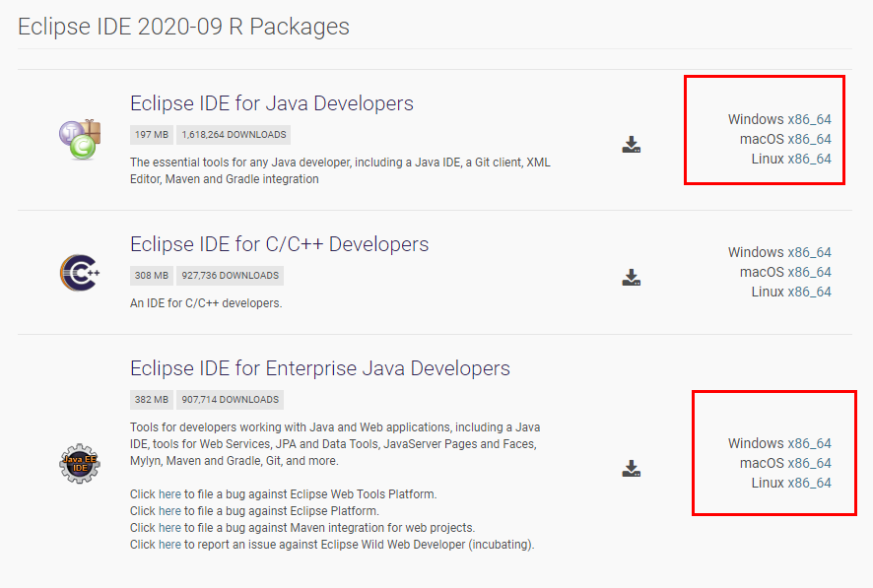Click the 907,714 DOWNLOADS badge
The image size is (873, 588).
pos(230,400)
